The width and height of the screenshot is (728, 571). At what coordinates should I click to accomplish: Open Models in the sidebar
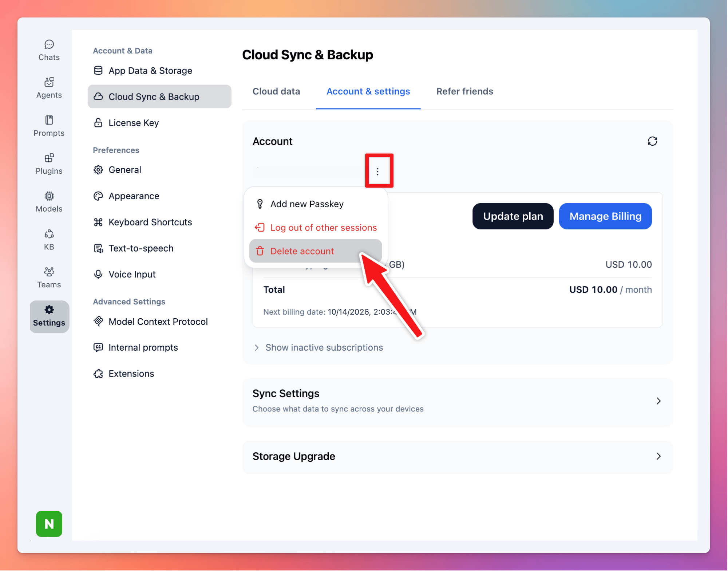coord(49,202)
